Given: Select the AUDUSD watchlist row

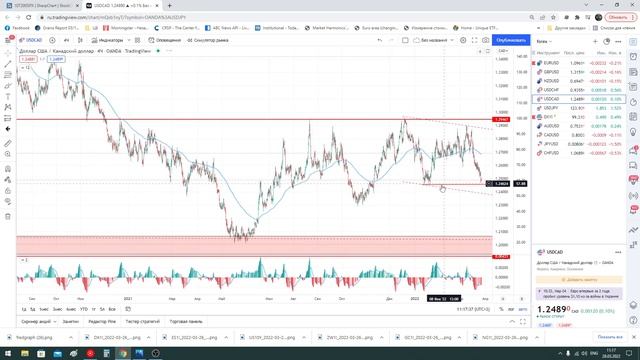Looking at the screenshot, I should [578, 126].
